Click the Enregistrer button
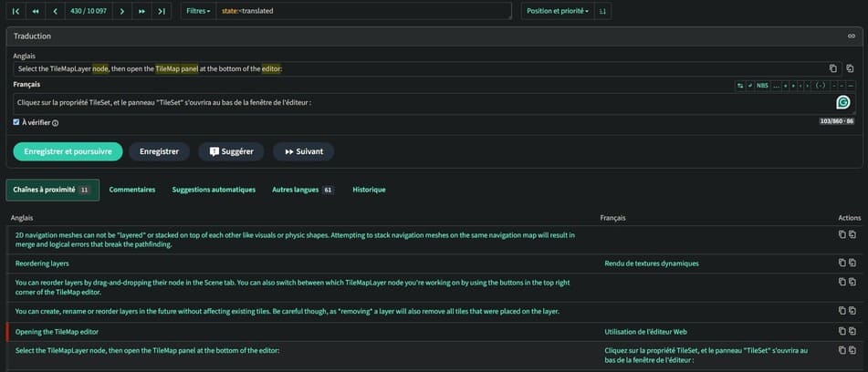 [x=159, y=151]
